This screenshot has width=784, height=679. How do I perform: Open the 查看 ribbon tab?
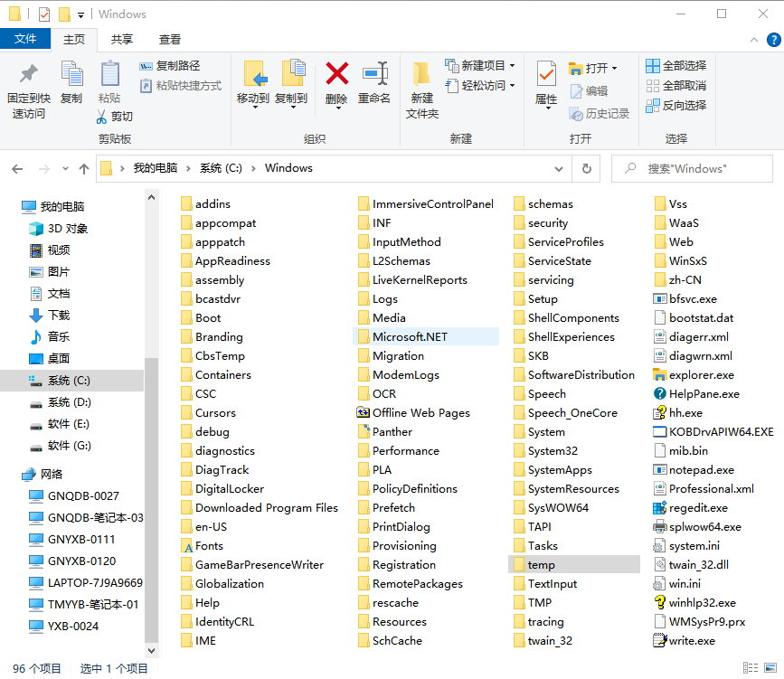tap(169, 40)
